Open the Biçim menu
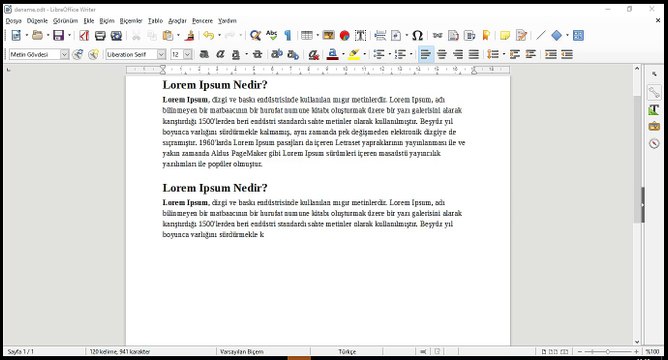Viewport: 668px width, 360px height. (x=107, y=20)
